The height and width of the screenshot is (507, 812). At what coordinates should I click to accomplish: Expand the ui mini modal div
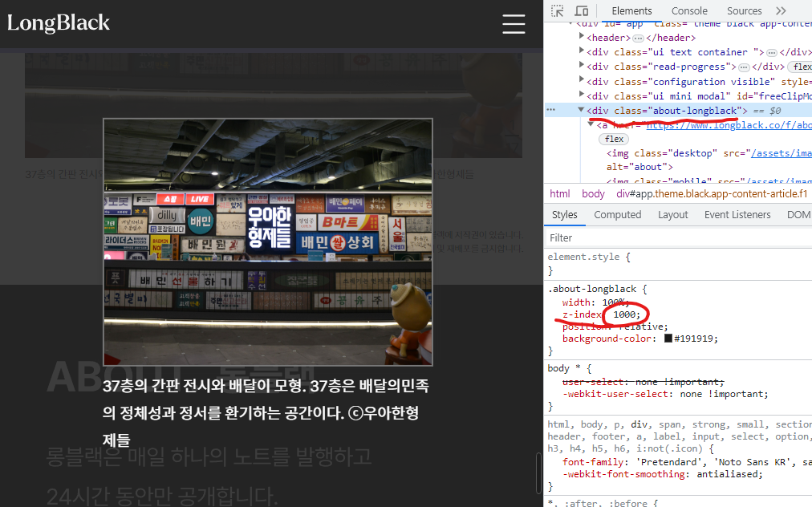(x=581, y=95)
